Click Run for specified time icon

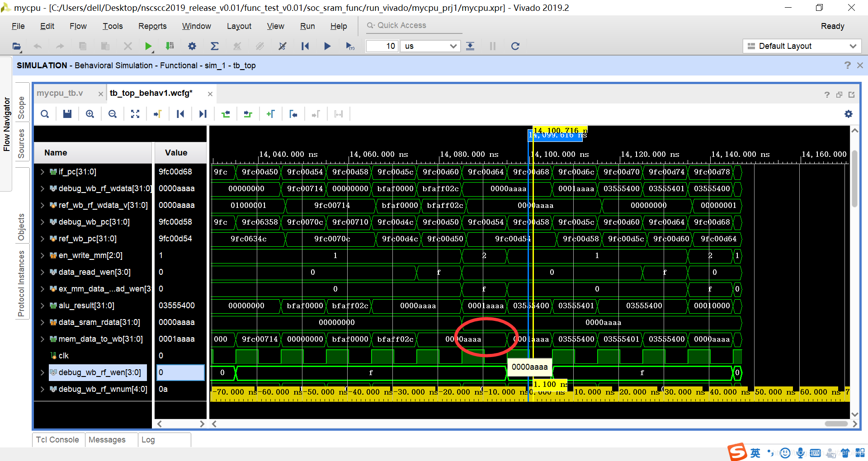click(350, 46)
